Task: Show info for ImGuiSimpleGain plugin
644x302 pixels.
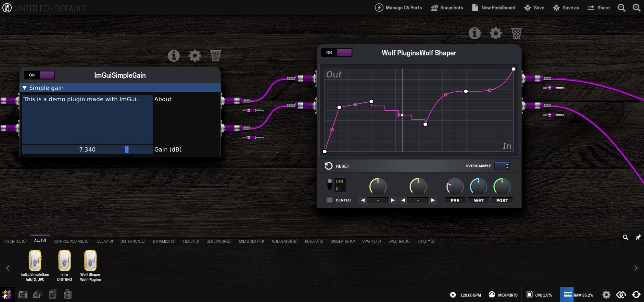Action: (x=174, y=55)
